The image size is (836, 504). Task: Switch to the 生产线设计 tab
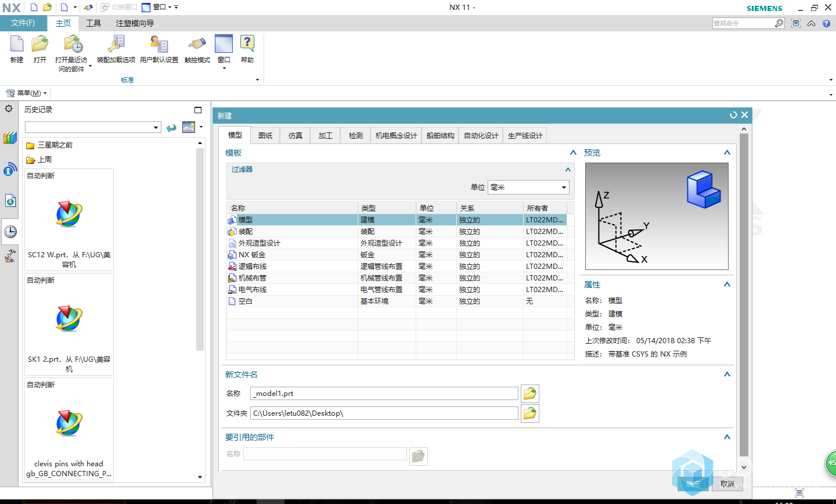pyautogui.click(x=525, y=135)
